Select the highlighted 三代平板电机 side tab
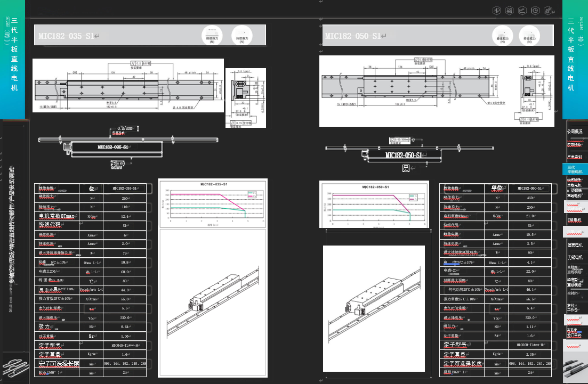 pos(575,169)
